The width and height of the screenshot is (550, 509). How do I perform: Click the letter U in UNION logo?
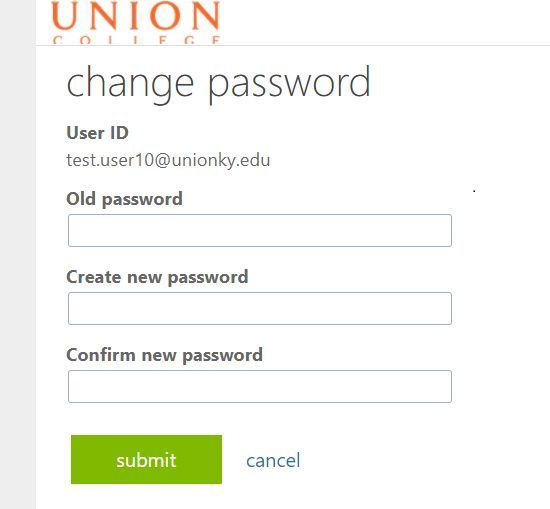(64, 15)
